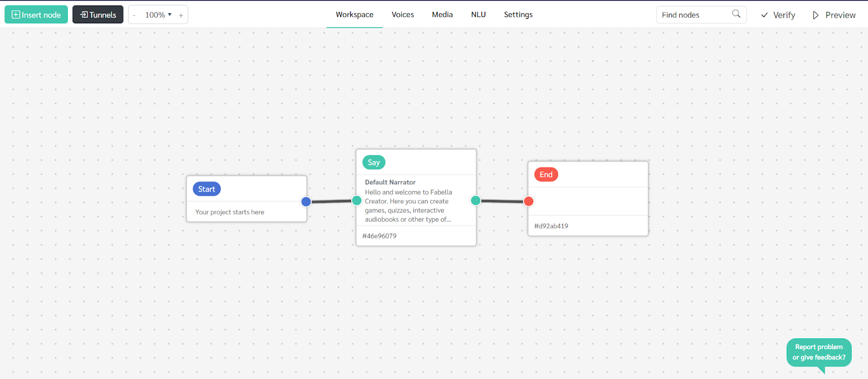
Task: Click the Say node's left input connector
Action: [356, 201]
